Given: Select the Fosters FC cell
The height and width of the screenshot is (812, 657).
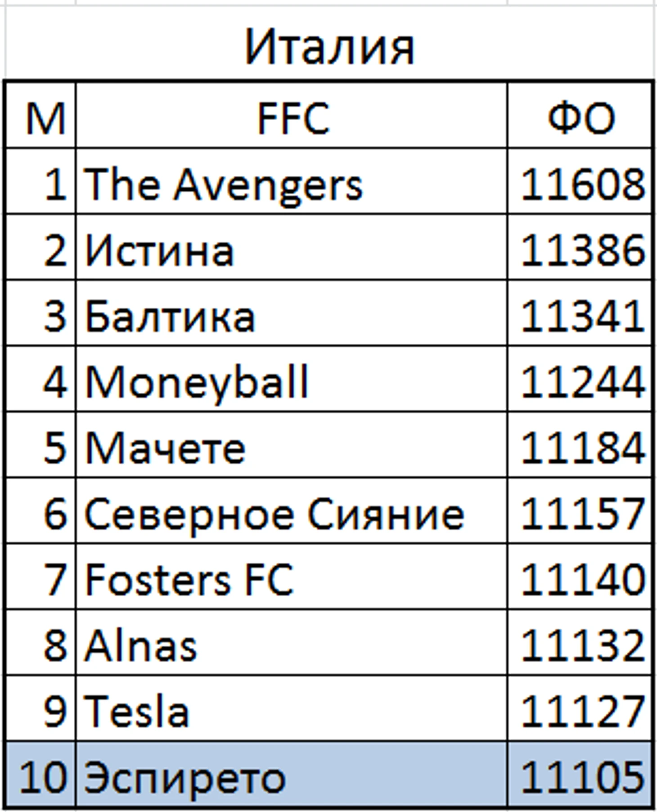Looking at the screenshot, I should [x=292, y=576].
